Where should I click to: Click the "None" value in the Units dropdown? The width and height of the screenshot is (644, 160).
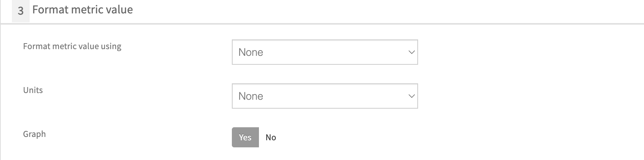pos(251,96)
